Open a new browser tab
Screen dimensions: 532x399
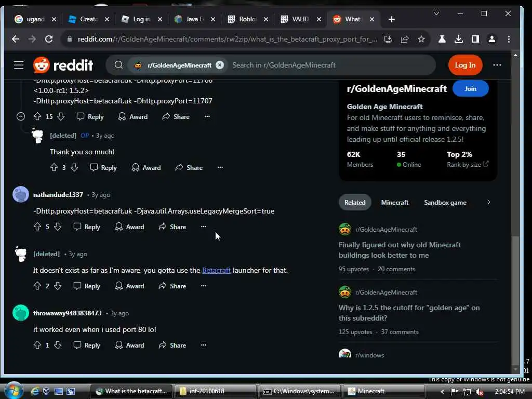[392, 19]
